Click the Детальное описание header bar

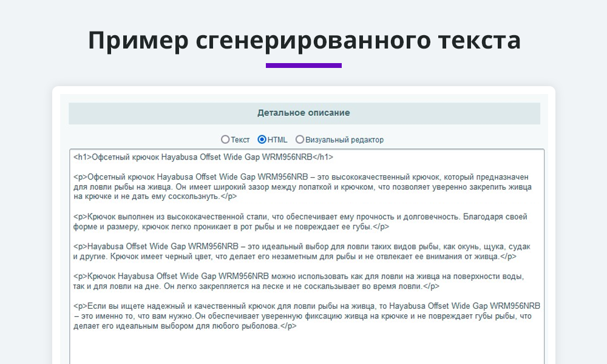303,113
